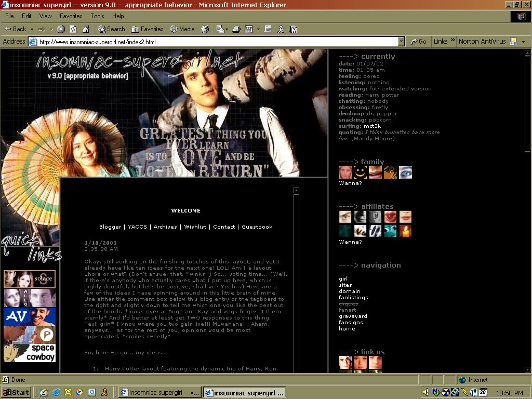Click the Norton AntiVirus toolbar icon
Screen dimensions: 532x399
513,42
